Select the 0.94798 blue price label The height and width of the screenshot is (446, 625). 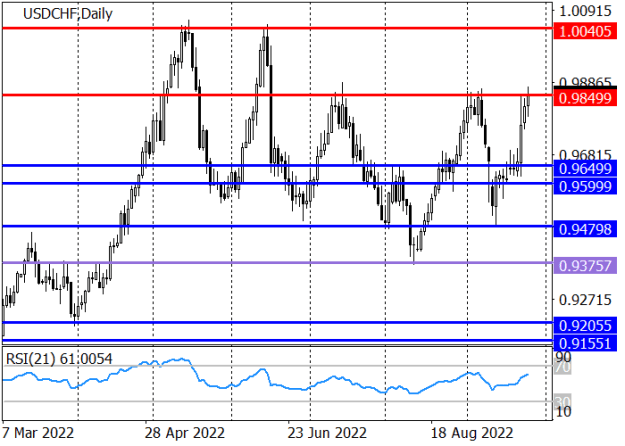(585, 229)
